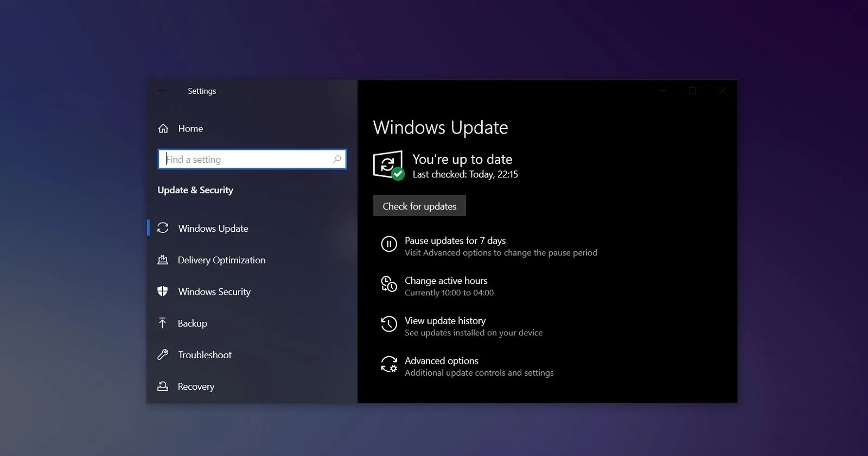Minimize the Settings window
Image resolution: width=868 pixels, height=456 pixels.
click(x=662, y=91)
